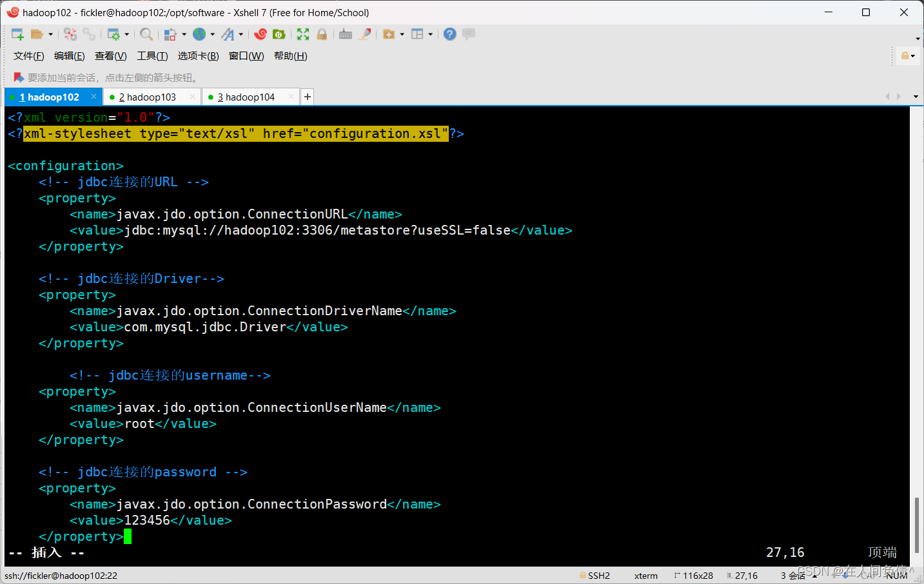Expand the Font dropdown arrow

tap(241, 34)
